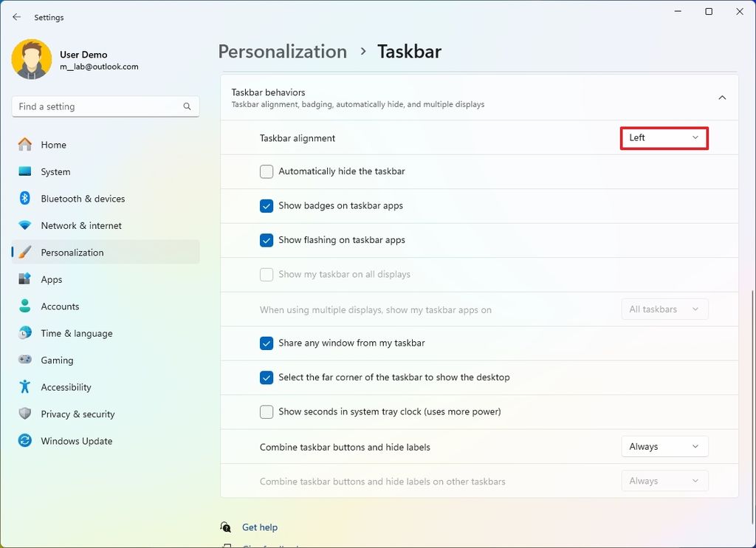Screen dimensions: 756x548
Task: Open Bluetooth & devices via its icon
Action: point(25,199)
